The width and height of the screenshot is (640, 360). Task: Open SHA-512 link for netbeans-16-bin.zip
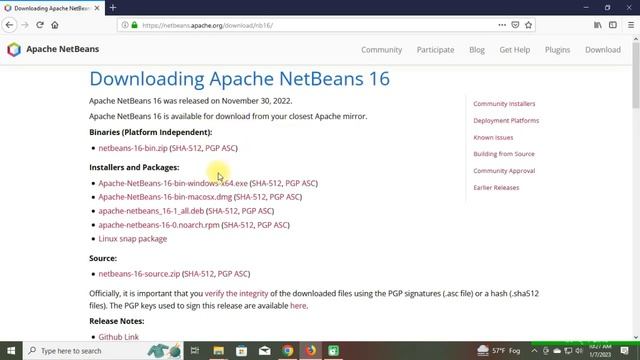tap(187, 148)
